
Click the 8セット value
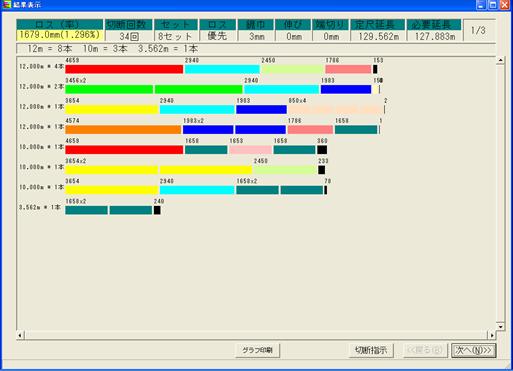tap(176, 36)
